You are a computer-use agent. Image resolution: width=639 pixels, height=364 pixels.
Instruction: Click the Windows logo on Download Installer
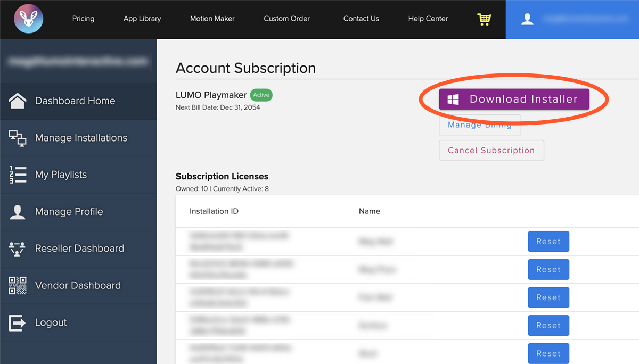[453, 100]
